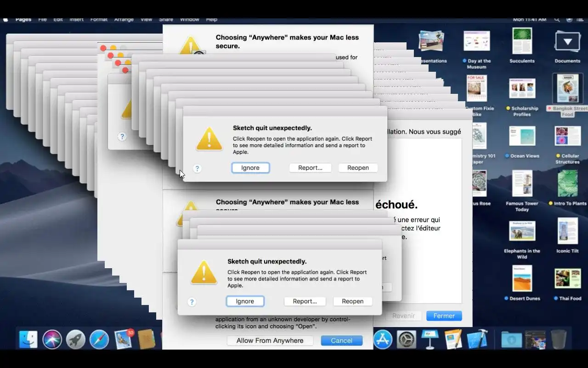Open the Format menu
Image resolution: width=588 pixels, height=368 pixels.
99,19
